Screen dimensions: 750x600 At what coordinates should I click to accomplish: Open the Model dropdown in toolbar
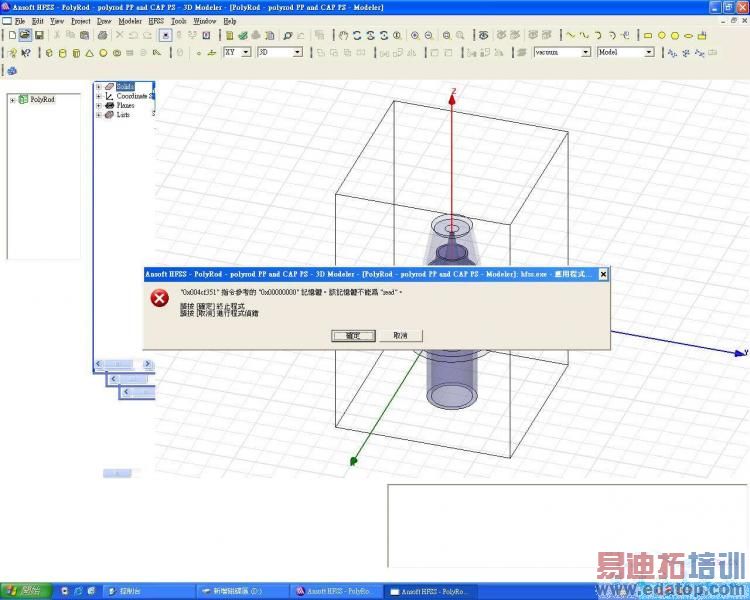tap(649, 52)
